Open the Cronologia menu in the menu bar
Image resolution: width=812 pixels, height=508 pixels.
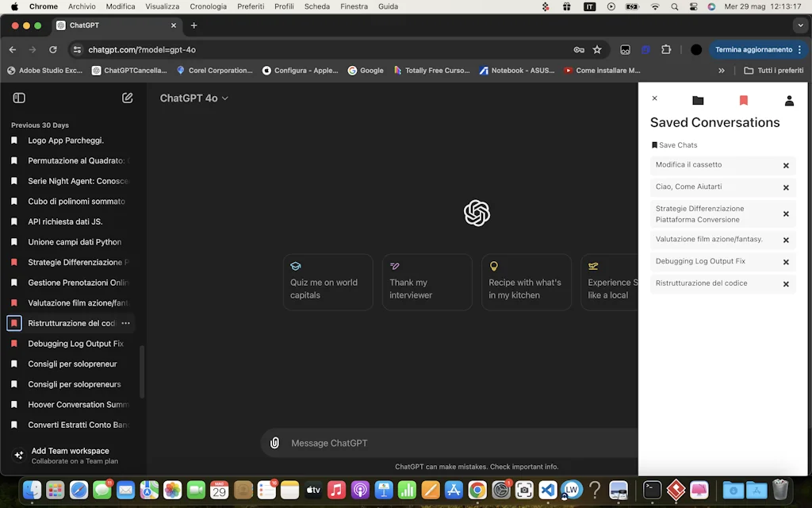click(x=208, y=6)
